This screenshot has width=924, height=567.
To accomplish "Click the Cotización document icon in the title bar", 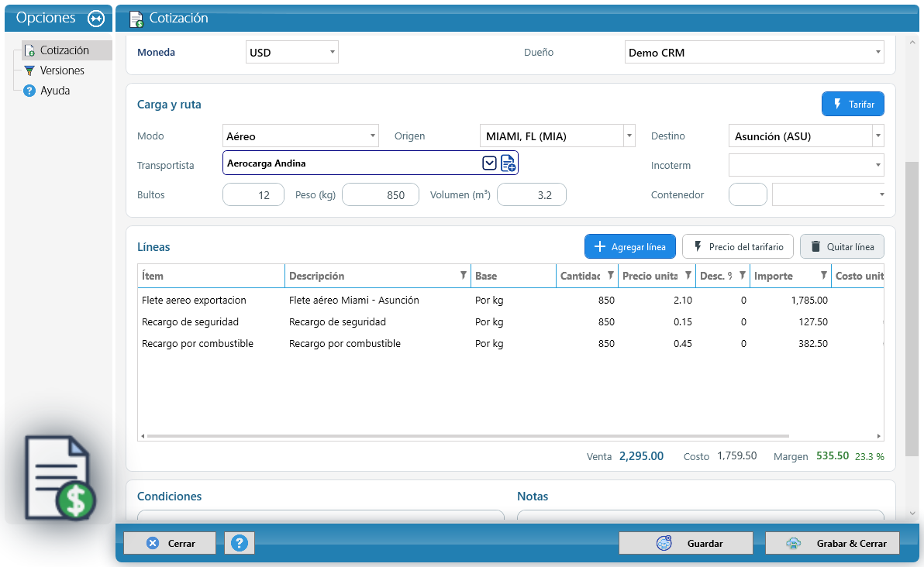I will pos(136,19).
